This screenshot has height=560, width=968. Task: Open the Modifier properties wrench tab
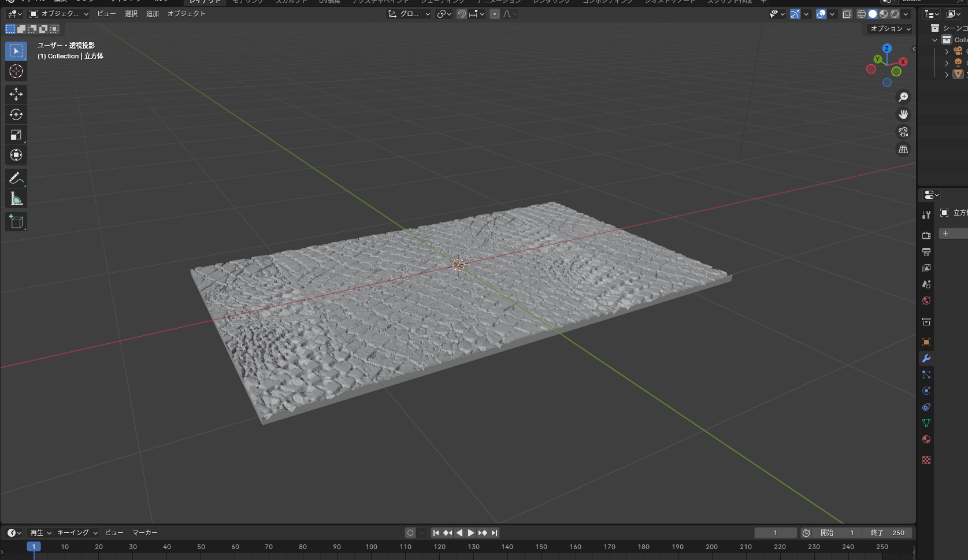(x=926, y=358)
